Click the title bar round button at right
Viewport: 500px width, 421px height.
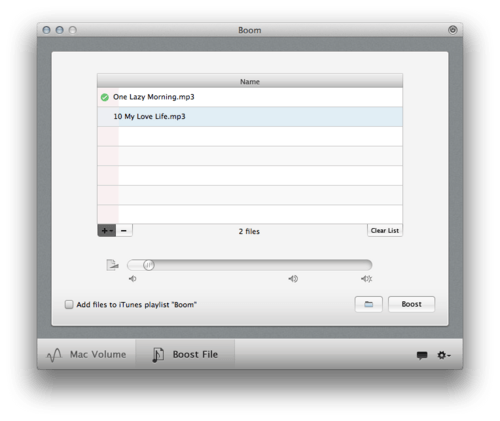tap(452, 30)
